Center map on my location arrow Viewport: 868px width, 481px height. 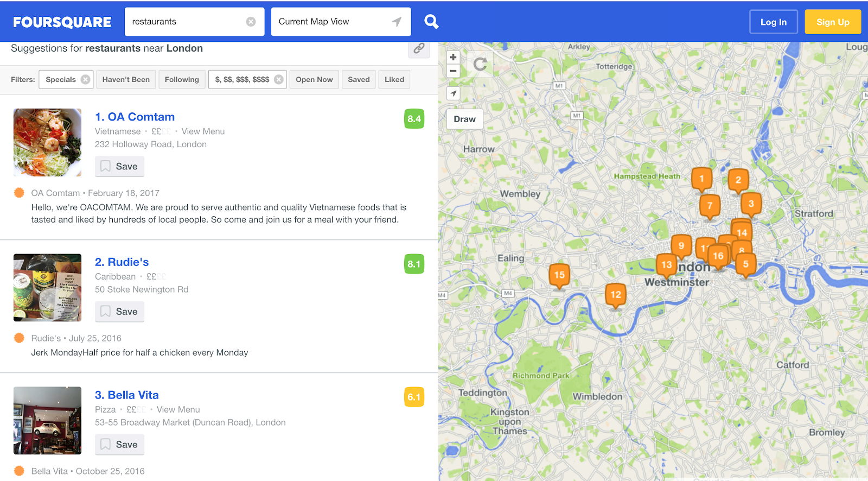pyautogui.click(x=453, y=93)
